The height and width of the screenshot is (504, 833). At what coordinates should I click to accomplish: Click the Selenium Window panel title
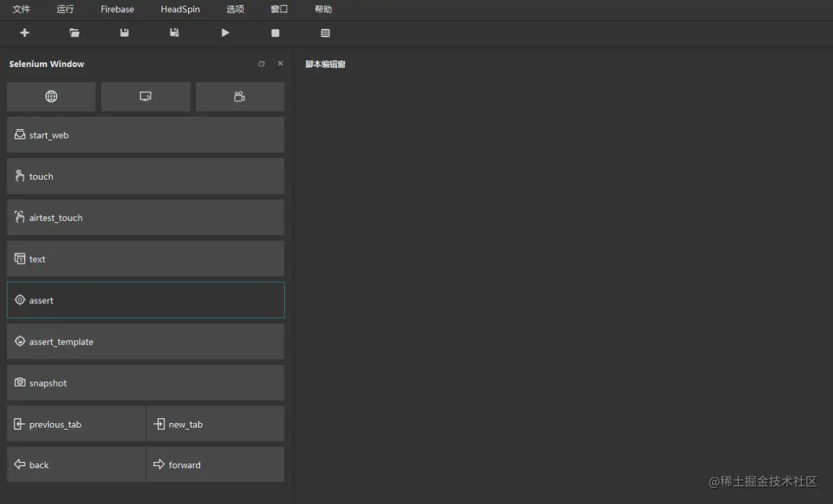[x=47, y=64]
